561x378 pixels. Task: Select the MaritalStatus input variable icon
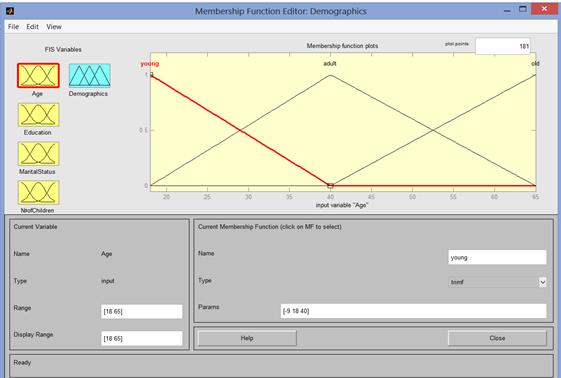pyautogui.click(x=38, y=154)
